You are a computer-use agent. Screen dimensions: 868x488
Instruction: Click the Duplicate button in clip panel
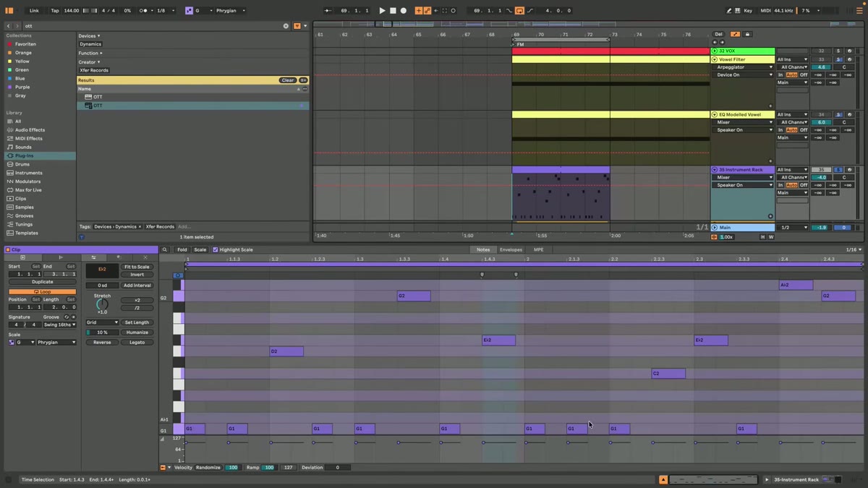pos(42,282)
